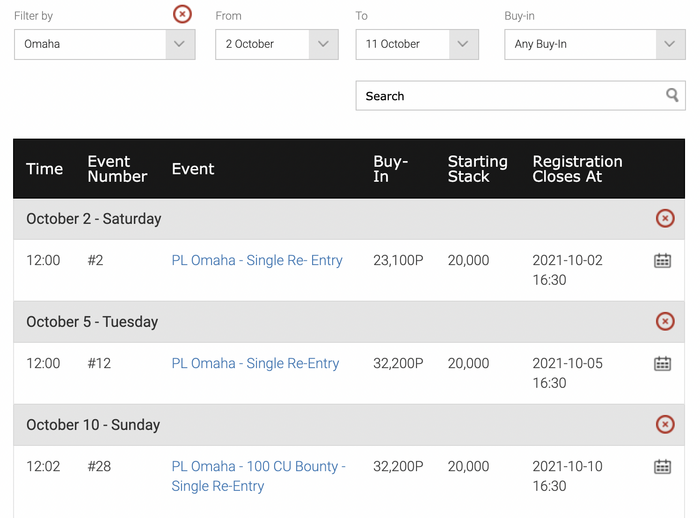This screenshot has height=518, width=700.
Task: Add event #12 to calendar
Action: pyautogui.click(x=662, y=363)
